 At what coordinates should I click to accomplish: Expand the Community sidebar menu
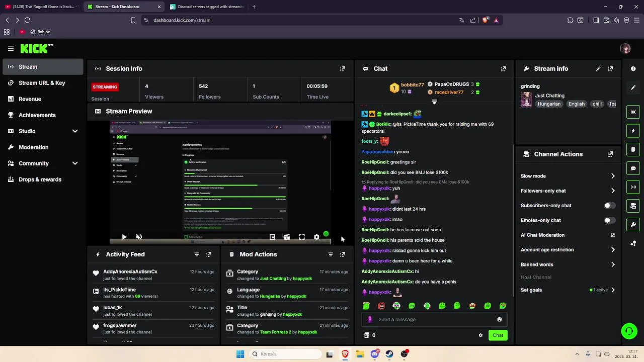coord(75,163)
